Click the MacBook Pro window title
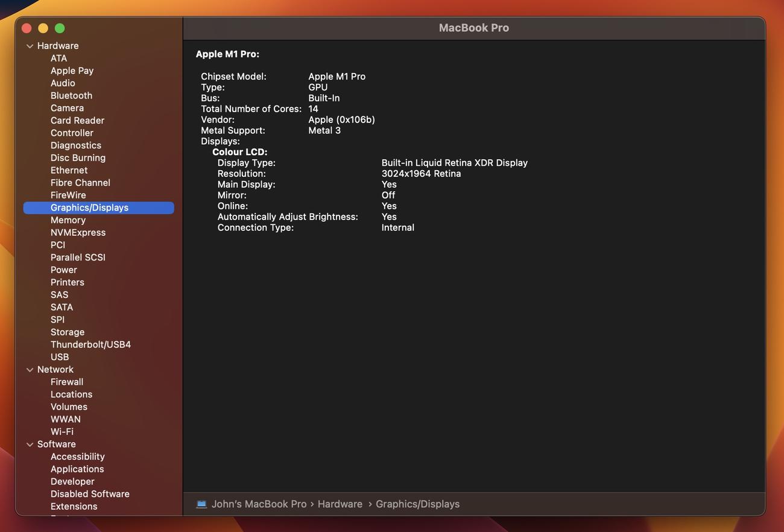The height and width of the screenshot is (532, 784). tap(474, 28)
